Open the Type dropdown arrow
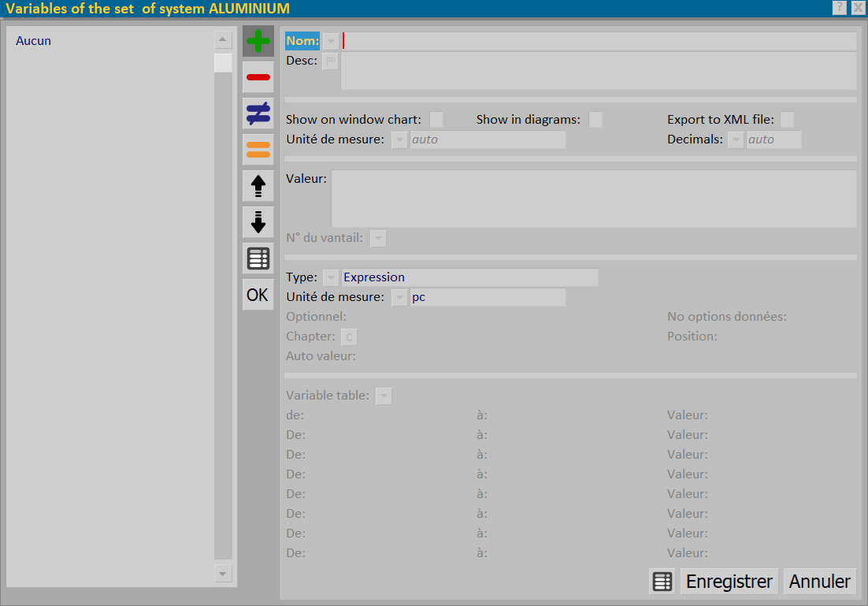This screenshot has height=606, width=868. 331,277
